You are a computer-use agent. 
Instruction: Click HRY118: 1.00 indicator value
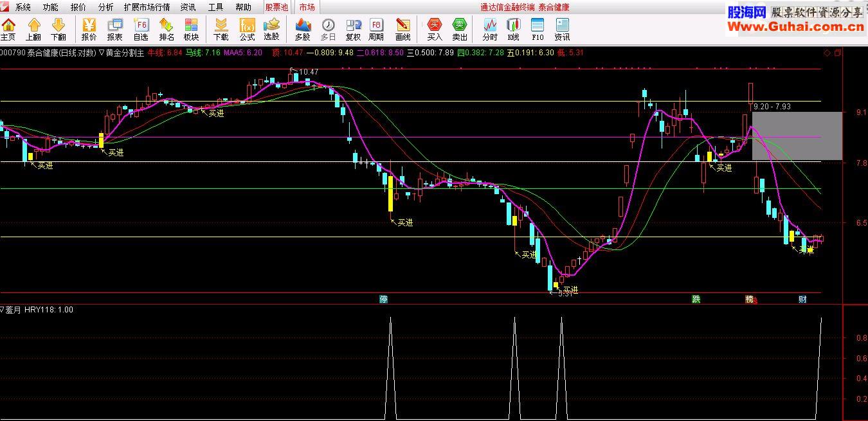[x=49, y=310]
